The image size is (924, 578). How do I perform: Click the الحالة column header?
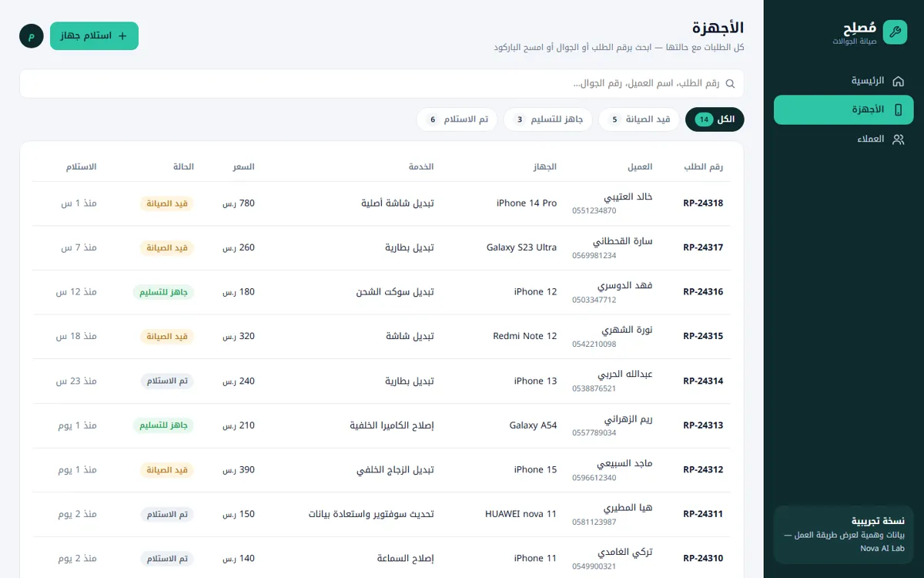[182, 166]
